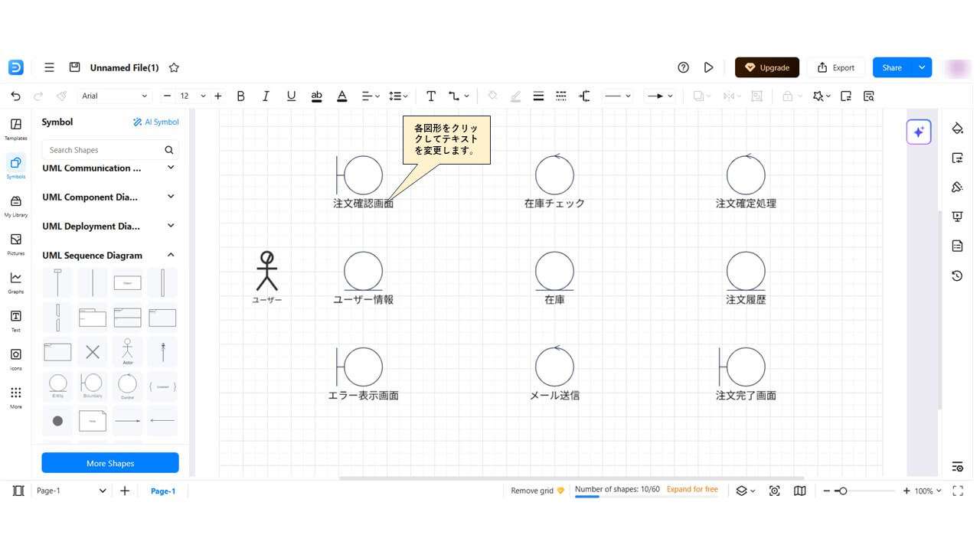Toggle underline formatting
The height and width of the screenshot is (551, 980).
coord(291,96)
